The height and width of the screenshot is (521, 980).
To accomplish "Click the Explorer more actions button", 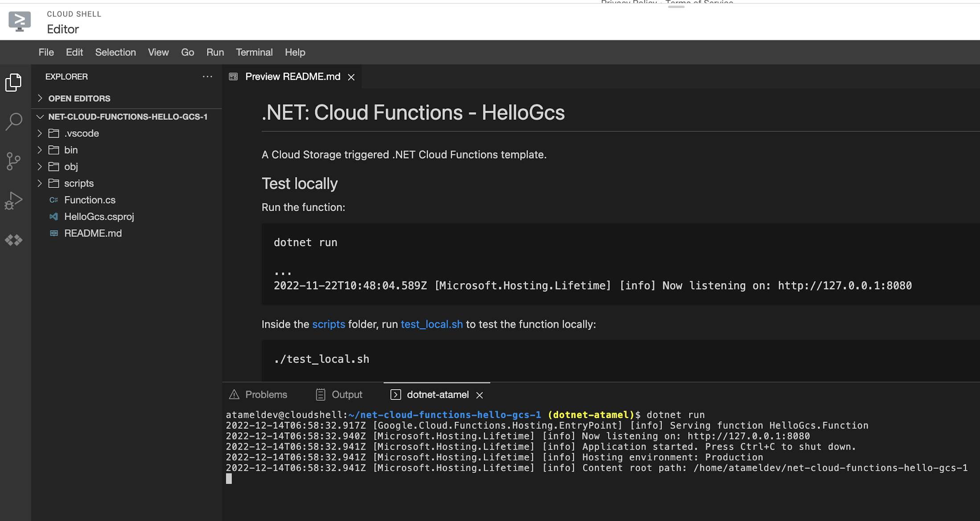I will 208,77.
